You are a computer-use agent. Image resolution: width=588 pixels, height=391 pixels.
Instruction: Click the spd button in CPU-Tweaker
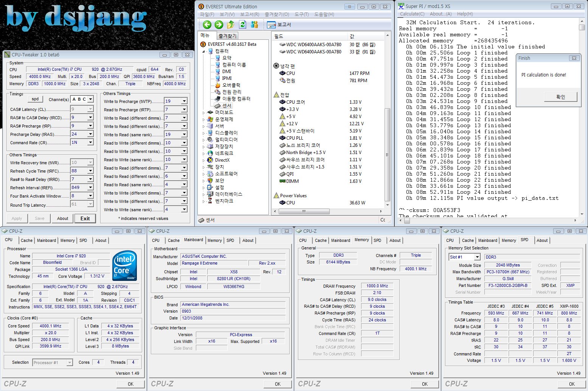pyautogui.click(x=35, y=99)
